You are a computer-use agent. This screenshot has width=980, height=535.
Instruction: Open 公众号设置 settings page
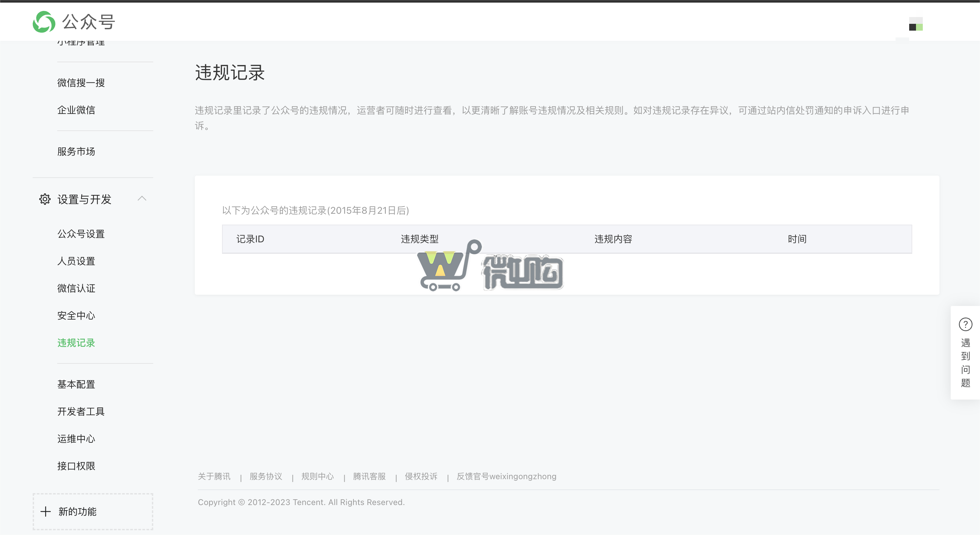coord(81,234)
